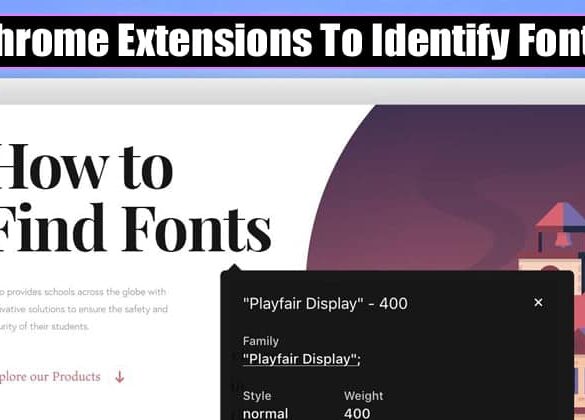Viewport: 585px width, 420px height.
Task: Click the Family label in popup
Action: pos(260,341)
